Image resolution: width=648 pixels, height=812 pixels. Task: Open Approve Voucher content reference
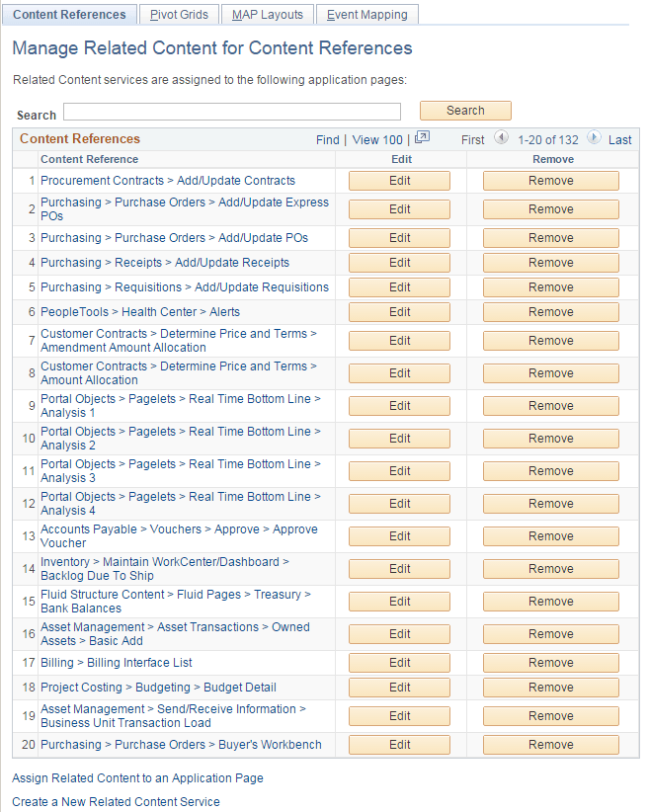coord(179,536)
